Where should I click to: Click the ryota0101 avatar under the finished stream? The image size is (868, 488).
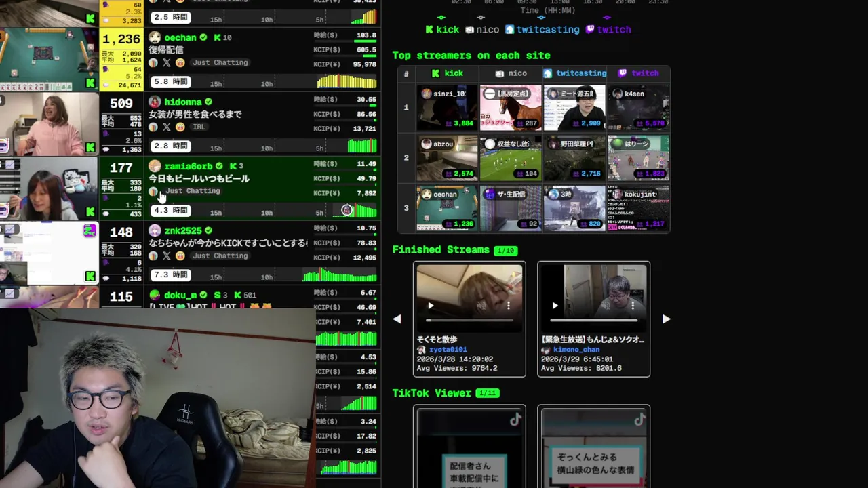421,350
